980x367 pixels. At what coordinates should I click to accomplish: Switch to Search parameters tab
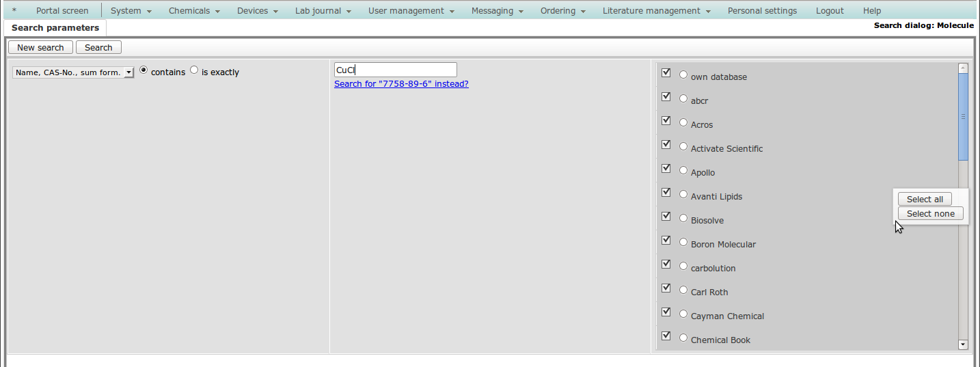click(55, 28)
